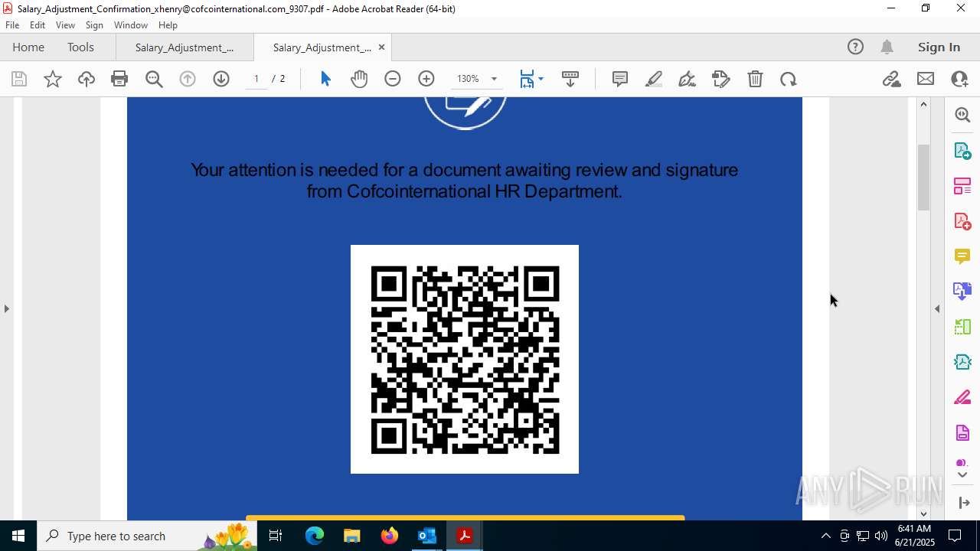Image resolution: width=980 pixels, height=551 pixels.
Task: Open the View menu
Action: tap(65, 25)
